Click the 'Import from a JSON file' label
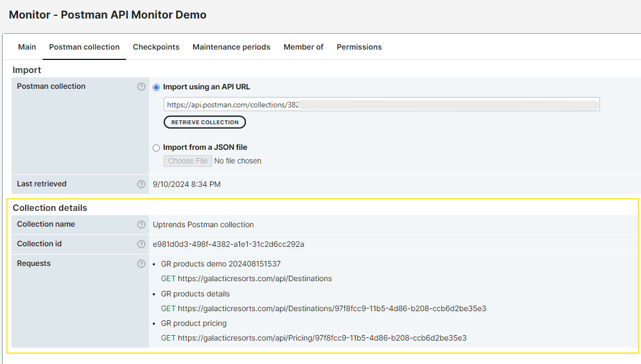 pyautogui.click(x=205, y=147)
